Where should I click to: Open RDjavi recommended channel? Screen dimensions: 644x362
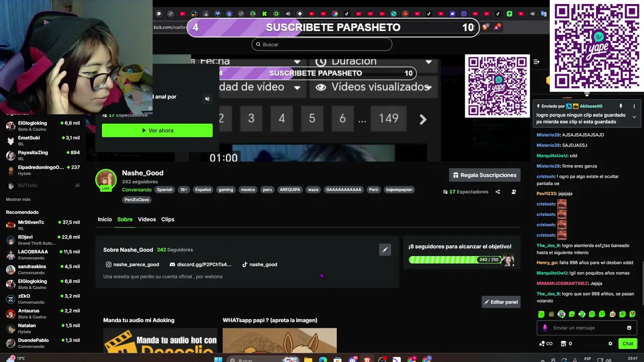tap(43, 240)
